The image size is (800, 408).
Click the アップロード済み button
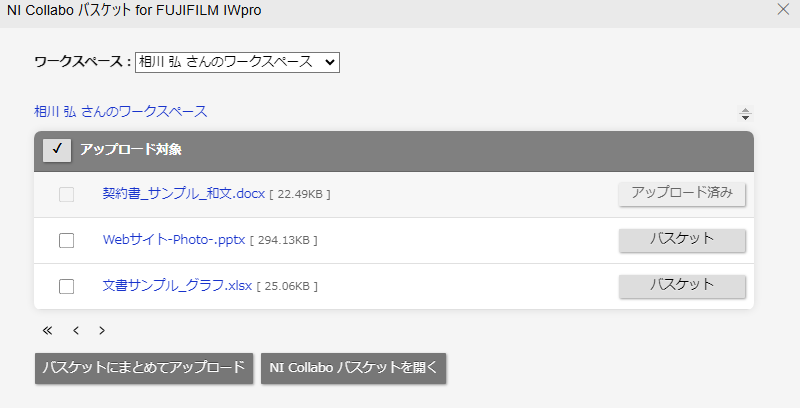[x=682, y=194]
